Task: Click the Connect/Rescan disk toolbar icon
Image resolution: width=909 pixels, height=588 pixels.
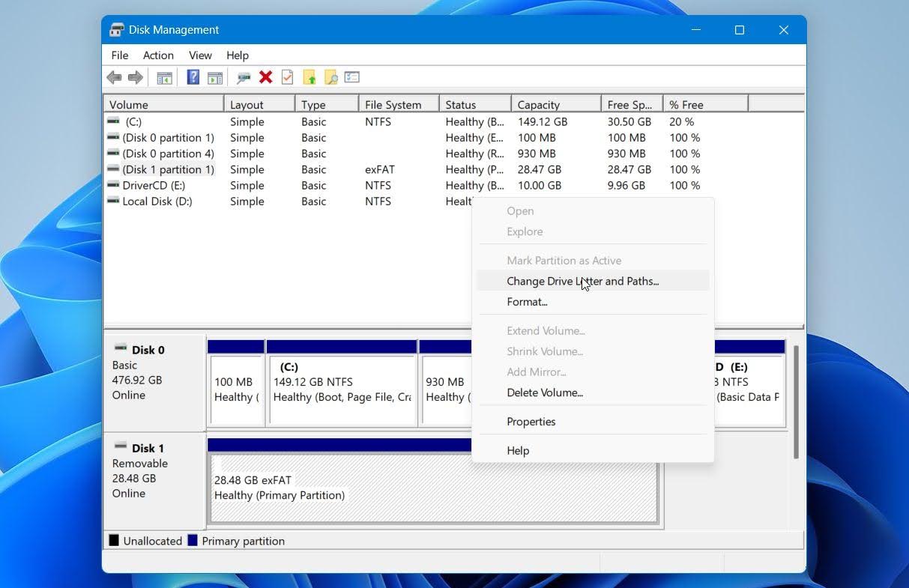Action: coord(244,77)
